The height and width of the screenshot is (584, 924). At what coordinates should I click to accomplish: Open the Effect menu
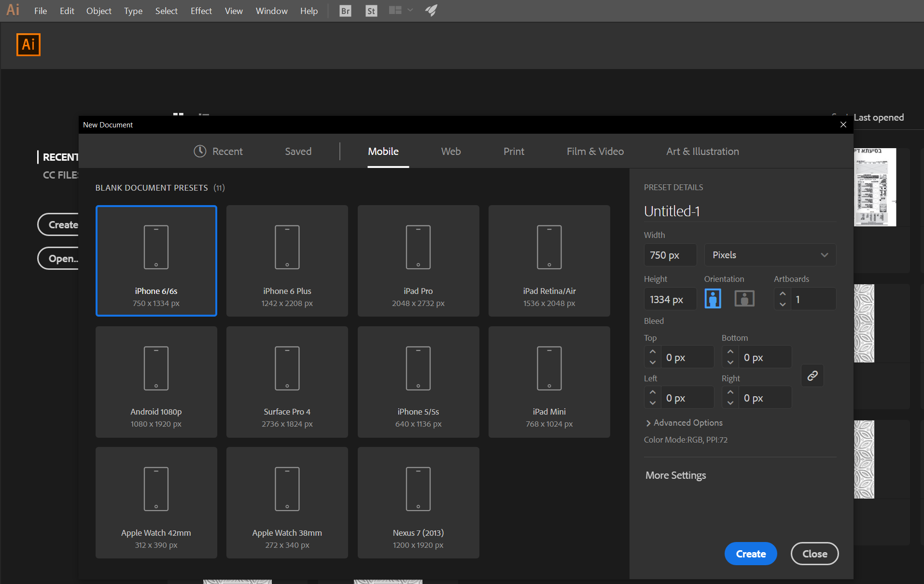pyautogui.click(x=201, y=11)
